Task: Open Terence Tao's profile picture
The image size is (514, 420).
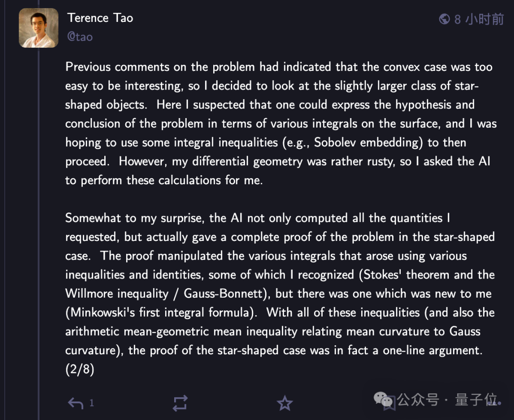Action: (x=39, y=28)
